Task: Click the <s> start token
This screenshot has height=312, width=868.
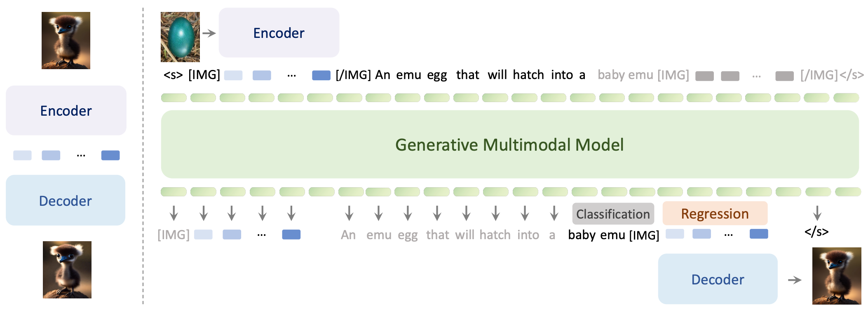Action: click(173, 75)
